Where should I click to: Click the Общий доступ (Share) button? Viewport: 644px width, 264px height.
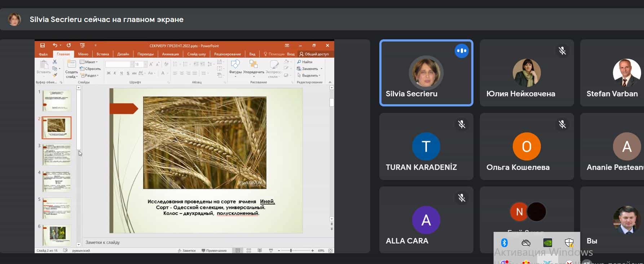[314, 54]
